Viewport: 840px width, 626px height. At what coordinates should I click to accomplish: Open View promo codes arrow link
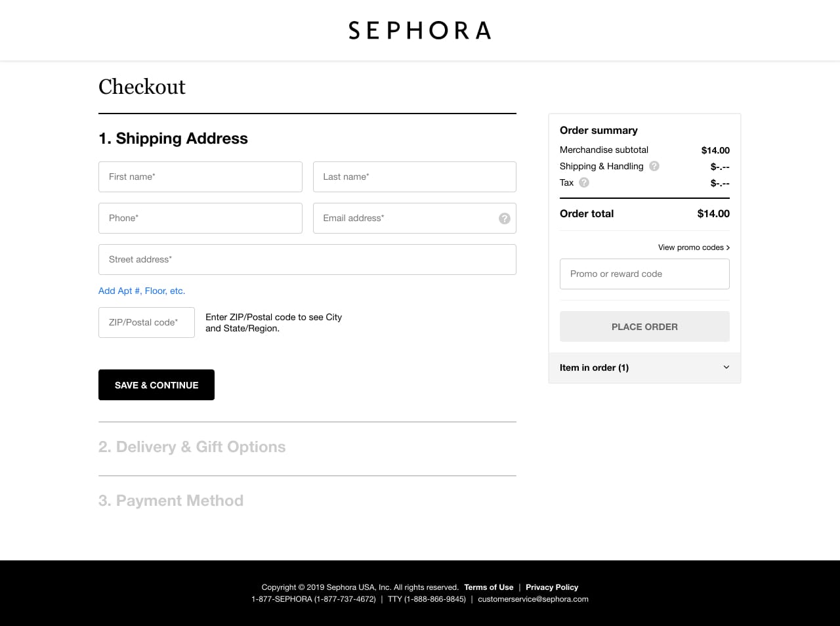coord(694,247)
